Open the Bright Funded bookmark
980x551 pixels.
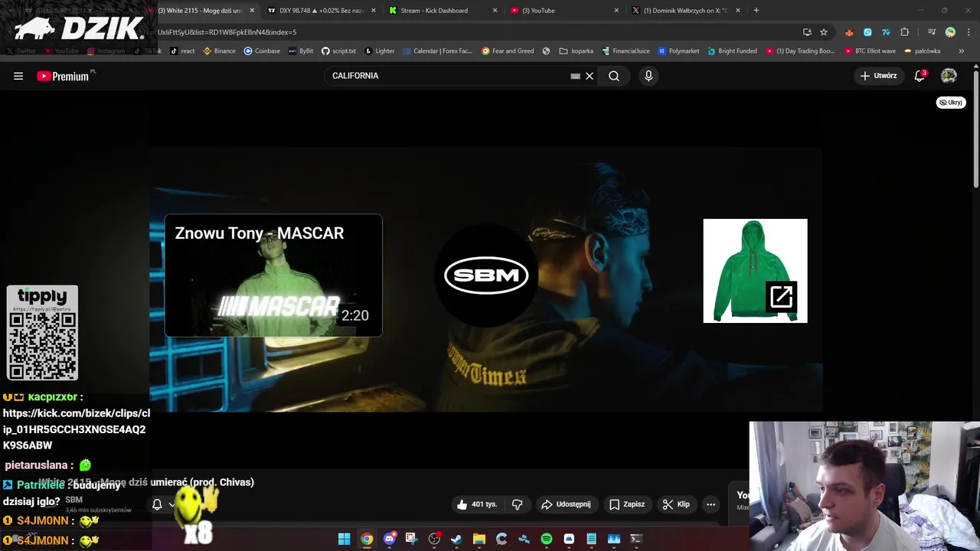pyautogui.click(x=732, y=51)
